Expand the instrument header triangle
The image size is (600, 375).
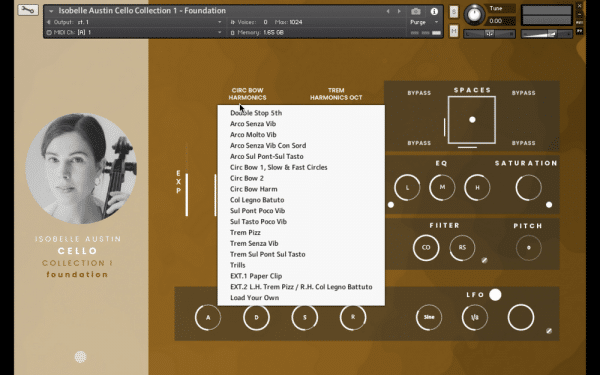tap(51, 11)
